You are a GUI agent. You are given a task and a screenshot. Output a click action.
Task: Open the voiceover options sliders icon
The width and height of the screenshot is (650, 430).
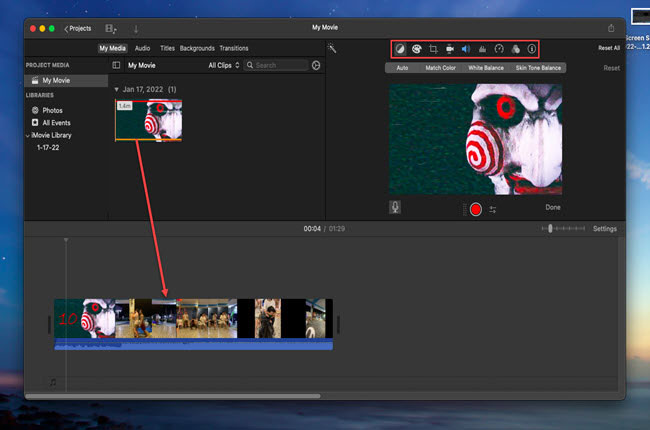click(x=492, y=210)
